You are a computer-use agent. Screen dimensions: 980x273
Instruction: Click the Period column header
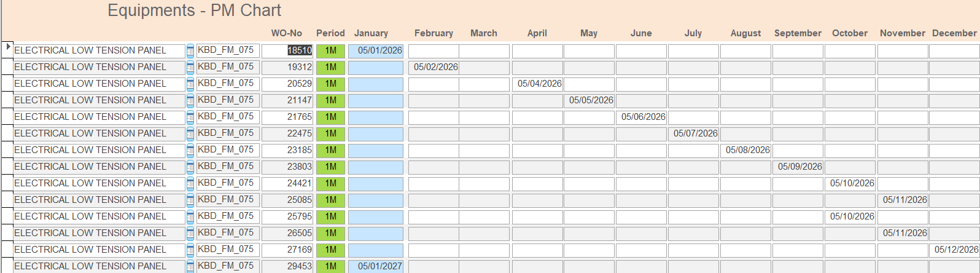click(330, 33)
